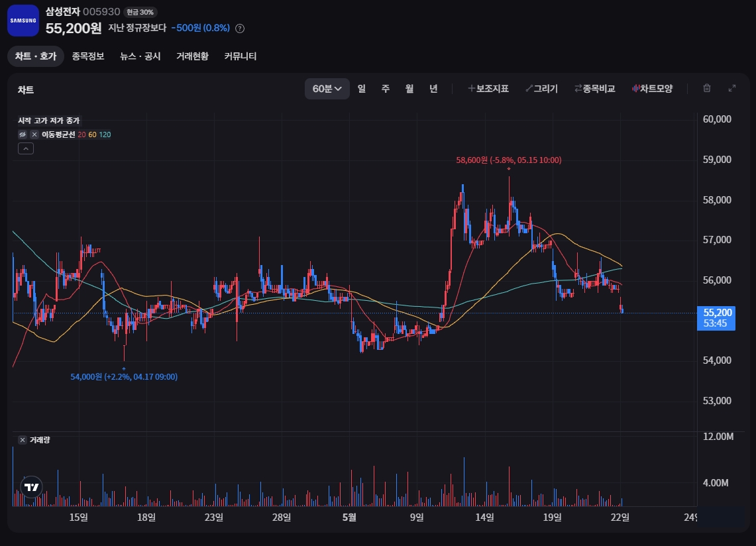Open the 그리기 drawing tools
756x546 pixels.
pyautogui.click(x=542, y=89)
